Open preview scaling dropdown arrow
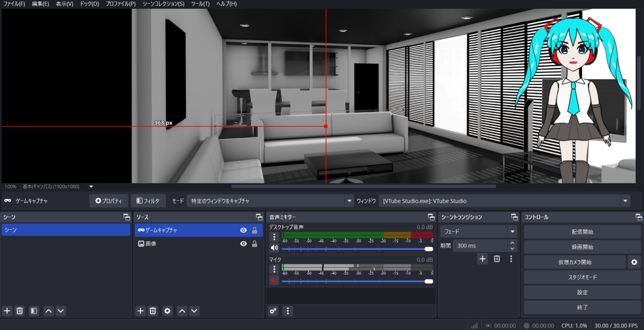 pos(91,186)
